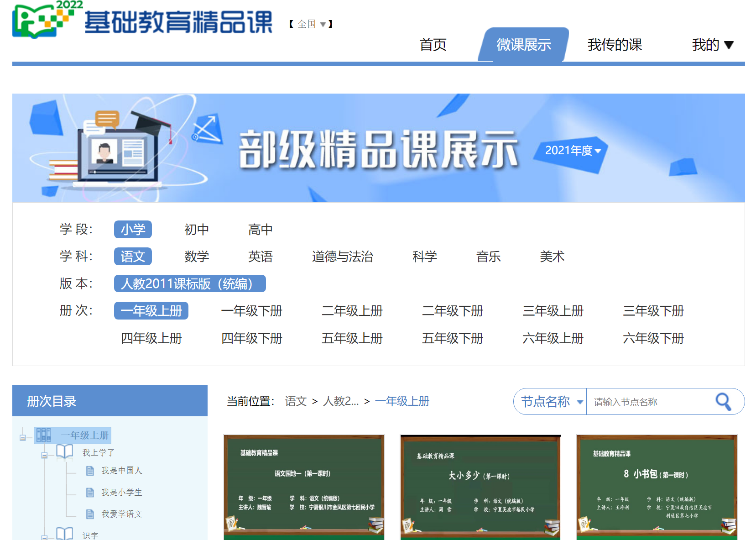Switch to the 首页 tab

[x=433, y=45]
